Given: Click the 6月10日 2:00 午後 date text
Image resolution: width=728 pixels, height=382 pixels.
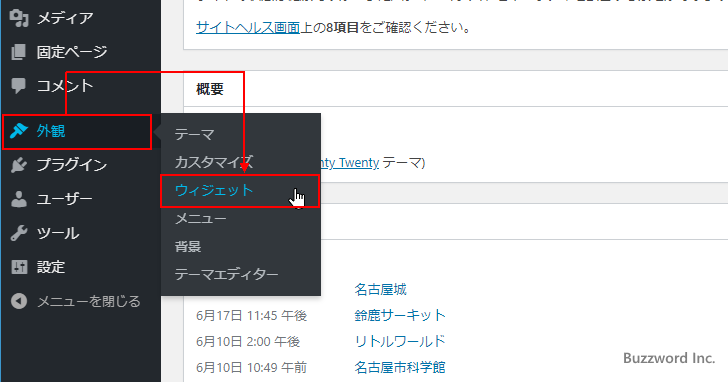Looking at the screenshot, I should [248, 342].
